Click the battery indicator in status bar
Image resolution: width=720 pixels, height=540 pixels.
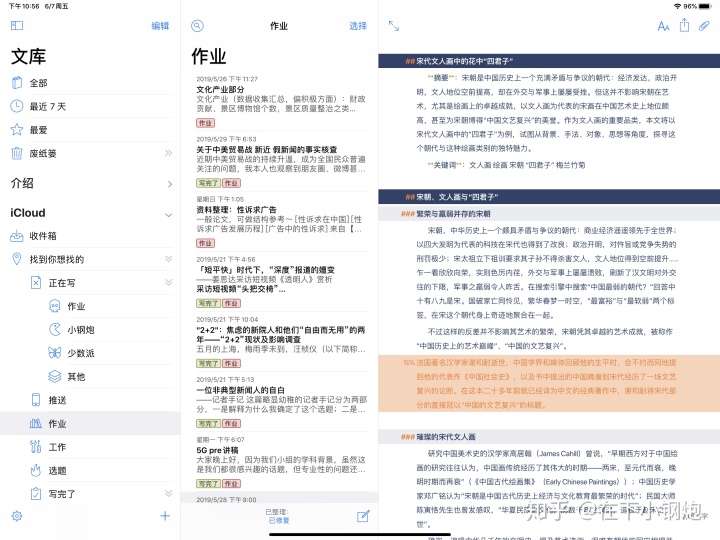[705, 6]
